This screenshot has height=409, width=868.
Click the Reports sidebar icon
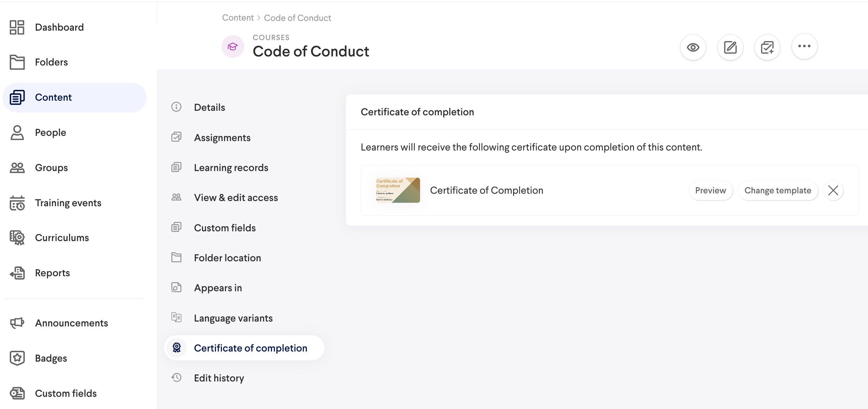tap(17, 273)
